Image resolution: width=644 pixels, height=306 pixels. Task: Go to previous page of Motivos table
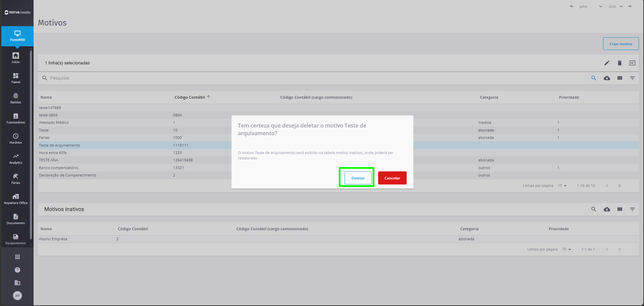[607, 186]
